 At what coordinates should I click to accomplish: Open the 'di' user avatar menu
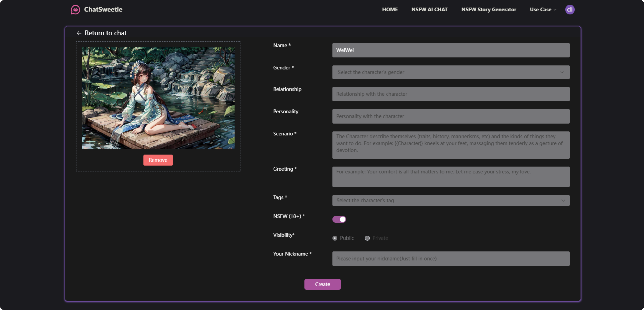point(570,9)
